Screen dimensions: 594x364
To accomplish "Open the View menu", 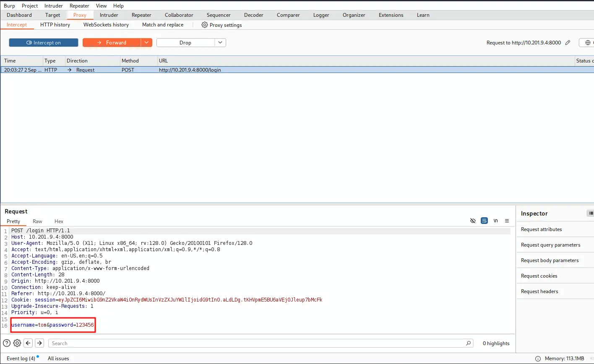I will tap(101, 5).
